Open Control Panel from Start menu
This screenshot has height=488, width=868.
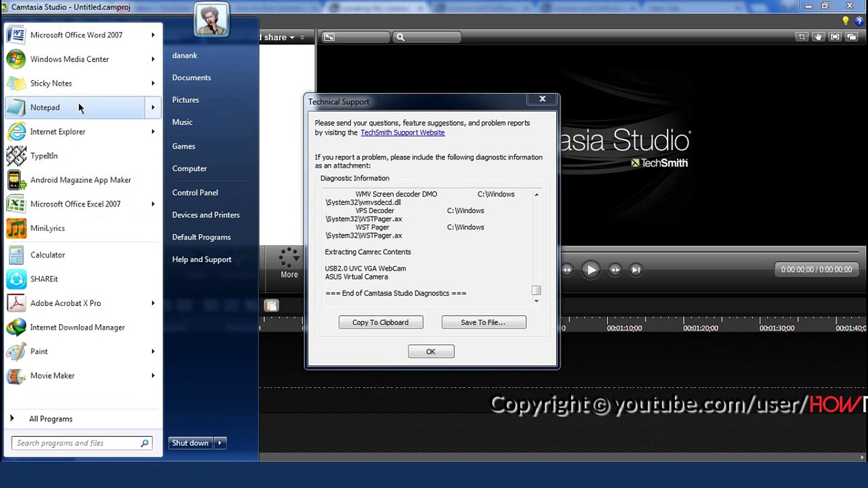(x=195, y=192)
